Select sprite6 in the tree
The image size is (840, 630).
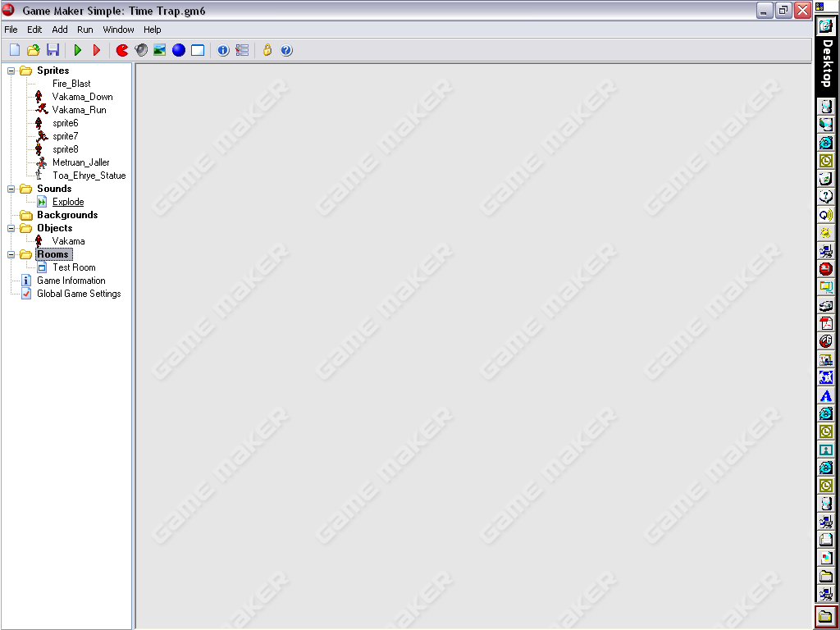point(66,123)
